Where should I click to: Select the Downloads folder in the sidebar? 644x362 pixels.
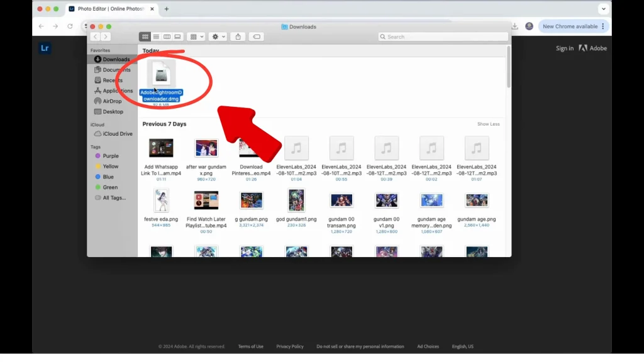coord(114,59)
